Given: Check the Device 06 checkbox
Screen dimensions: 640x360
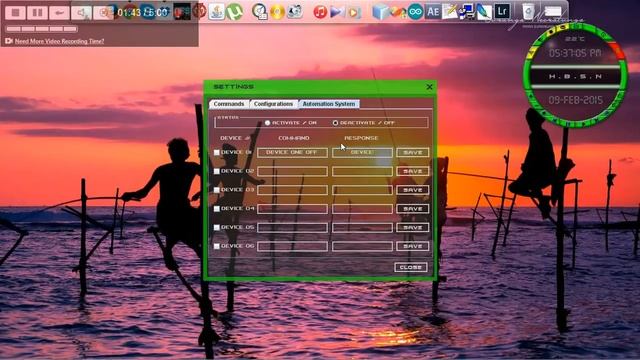Looking at the screenshot, I should pyautogui.click(x=217, y=246).
